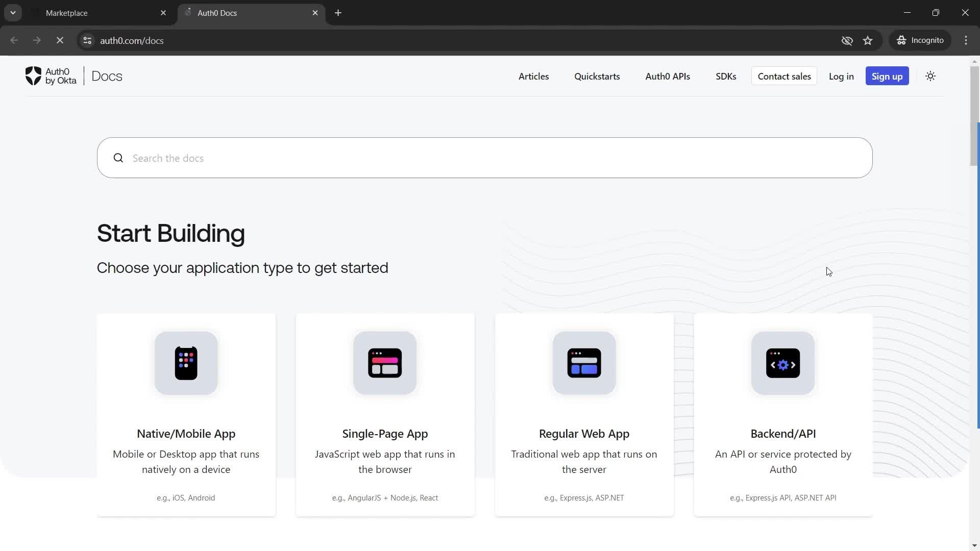Restore down the Chrome window

click(x=936, y=13)
